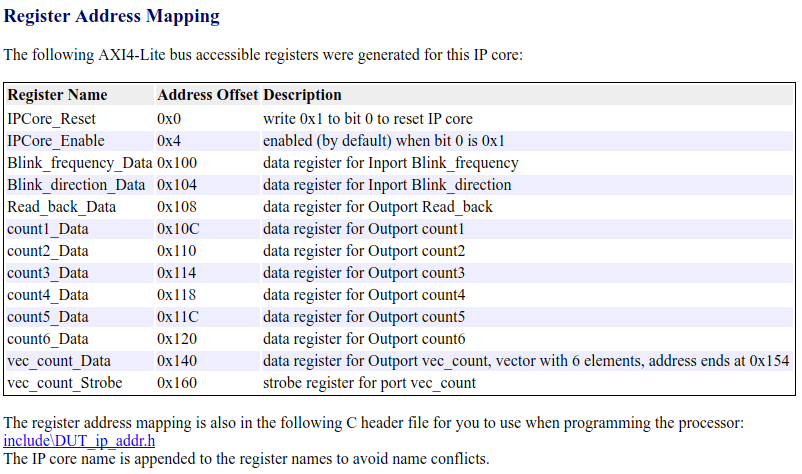The width and height of the screenshot is (802, 474).
Task: Click the vec_count_Data register name
Action: click(59, 361)
